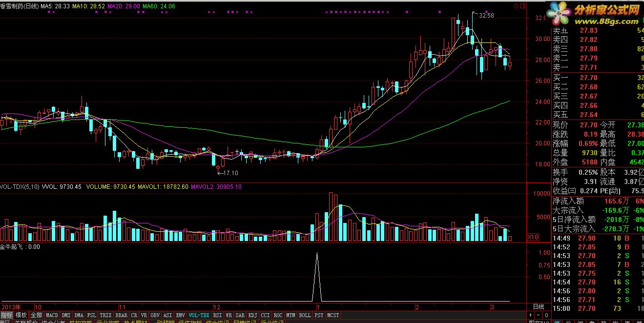Click the 日线 period label
The width and height of the screenshot is (644, 323).
coord(539,307)
